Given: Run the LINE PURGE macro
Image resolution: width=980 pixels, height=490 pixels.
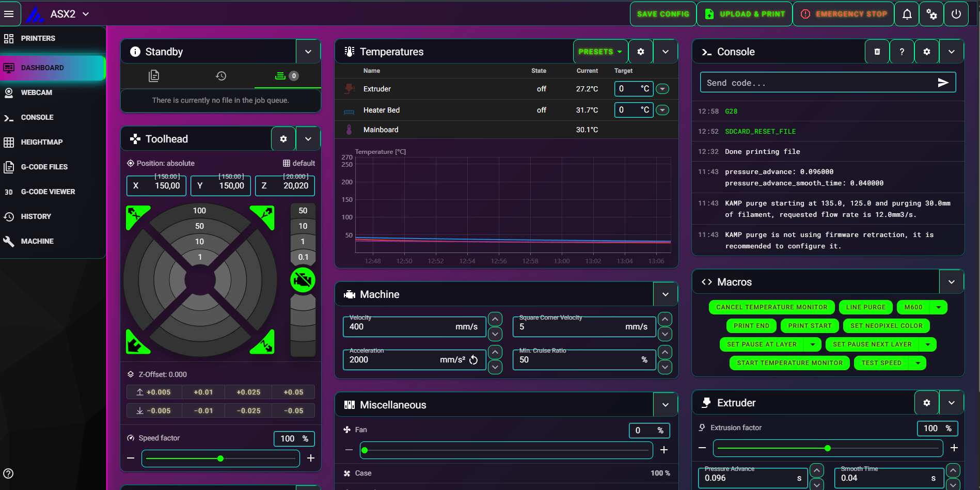Looking at the screenshot, I should (865, 307).
